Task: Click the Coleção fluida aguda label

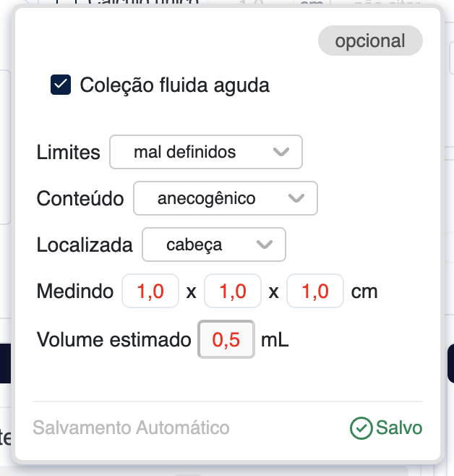Action: pos(174,85)
